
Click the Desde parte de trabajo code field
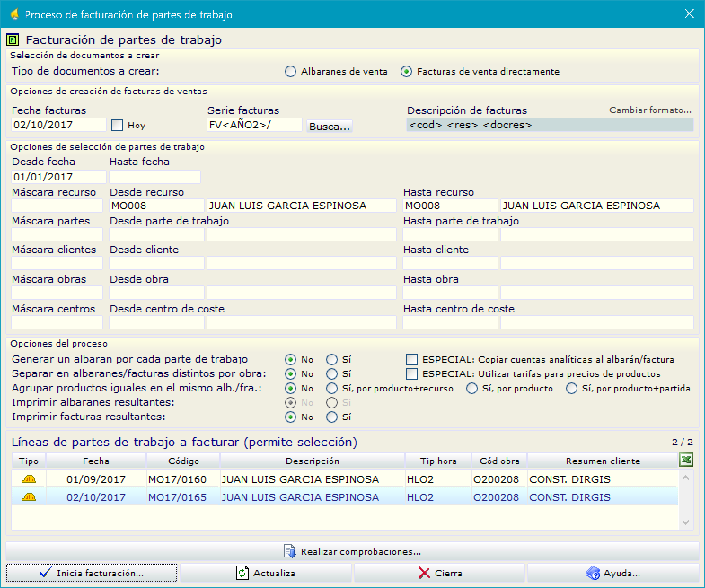click(157, 234)
